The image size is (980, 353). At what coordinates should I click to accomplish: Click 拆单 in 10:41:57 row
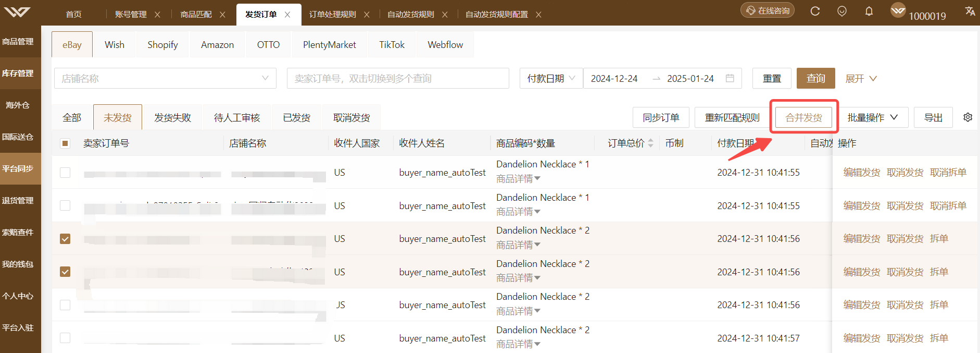939,338
